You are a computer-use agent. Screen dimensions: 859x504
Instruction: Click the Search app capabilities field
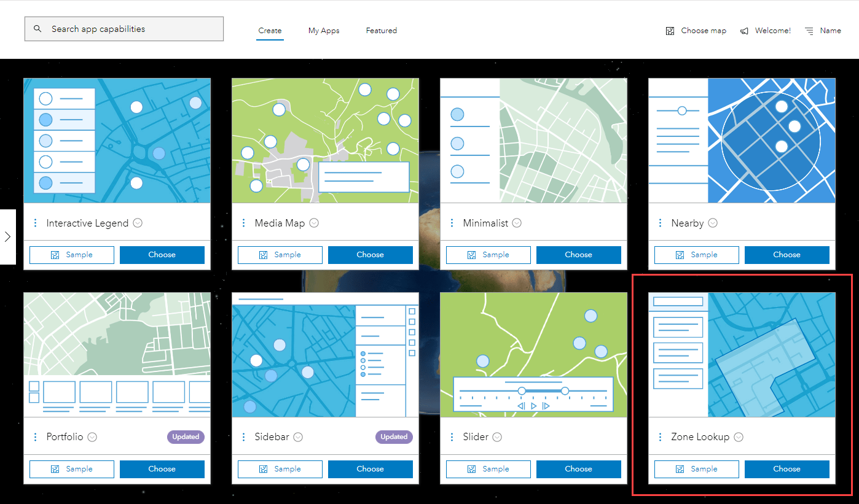123,28
